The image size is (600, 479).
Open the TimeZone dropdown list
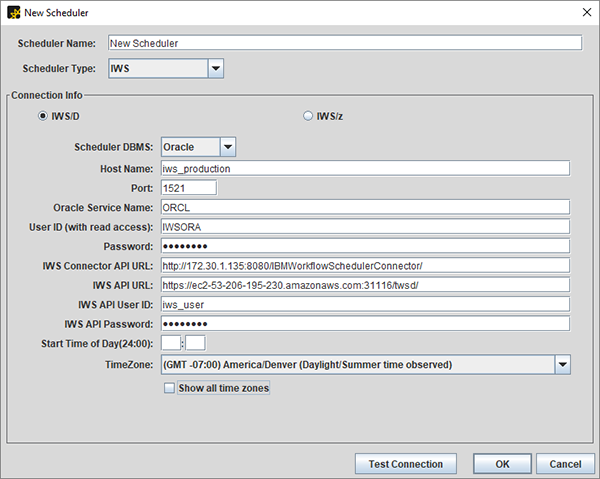pyautogui.click(x=562, y=365)
